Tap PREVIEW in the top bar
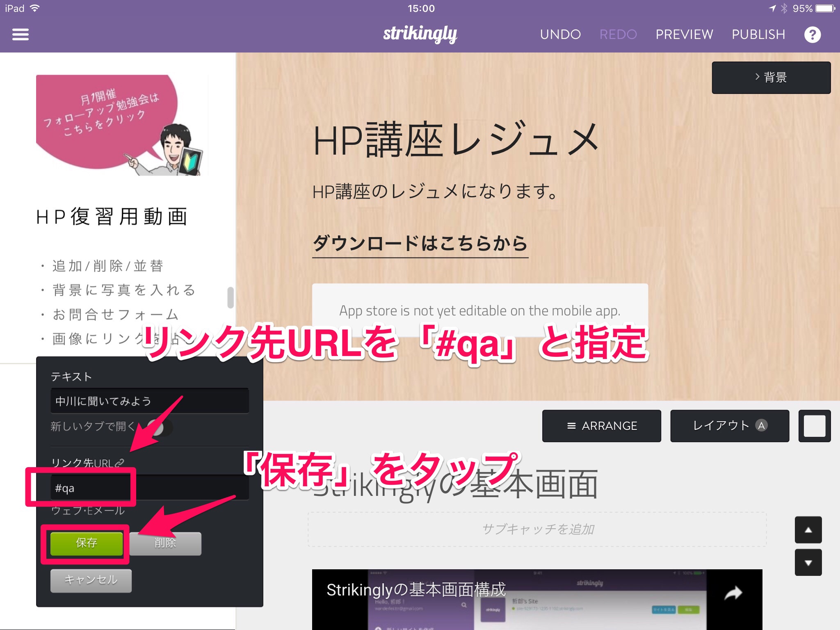 tap(684, 34)
